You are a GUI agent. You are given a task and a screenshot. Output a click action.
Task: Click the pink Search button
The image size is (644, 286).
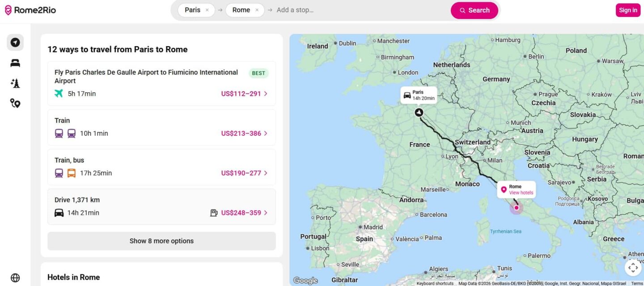point(475,10)
